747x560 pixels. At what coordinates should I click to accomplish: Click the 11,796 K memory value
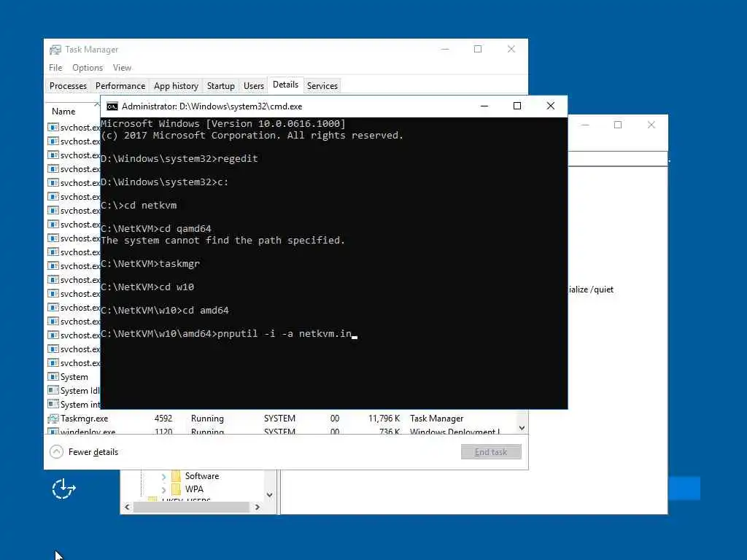click(384, 419)
